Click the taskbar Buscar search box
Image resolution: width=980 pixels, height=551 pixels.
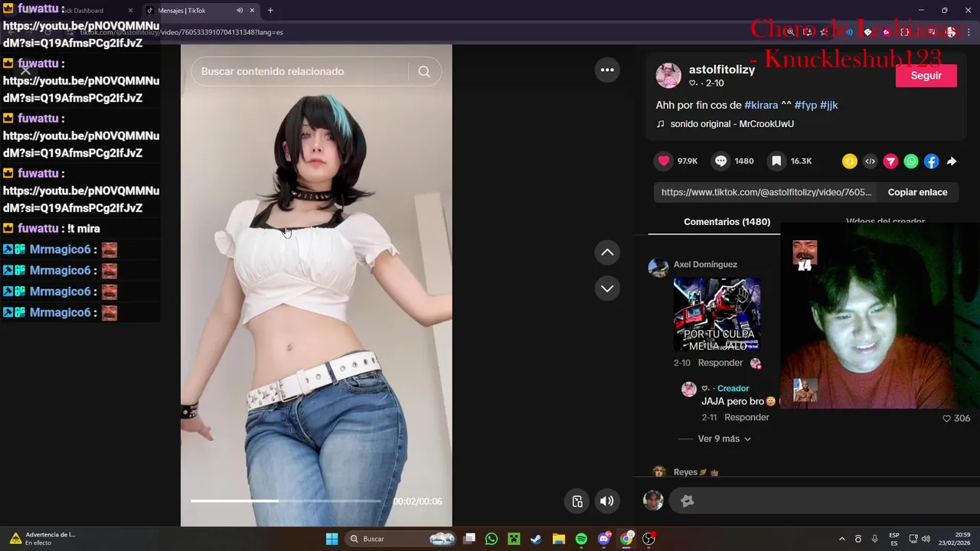click(x=402, y=539)
